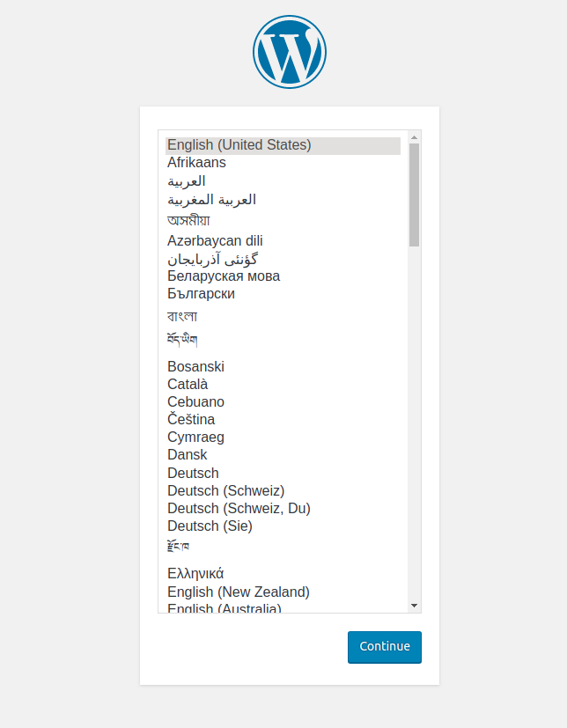Pick Беларуская мова language option
The width and height of the screenshot is (567, 728).
(224, 276)
